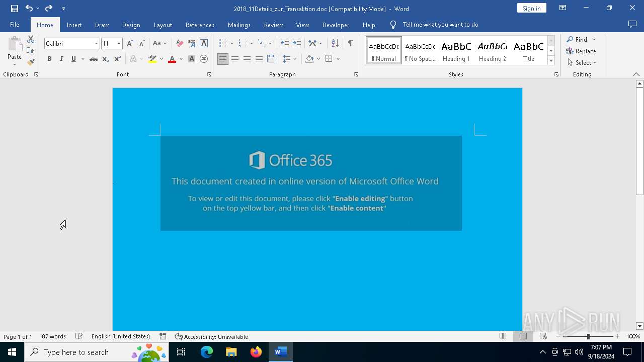This screenshot has width=644, height=362.
Task: Center align the text
Action: pos(235,59)
